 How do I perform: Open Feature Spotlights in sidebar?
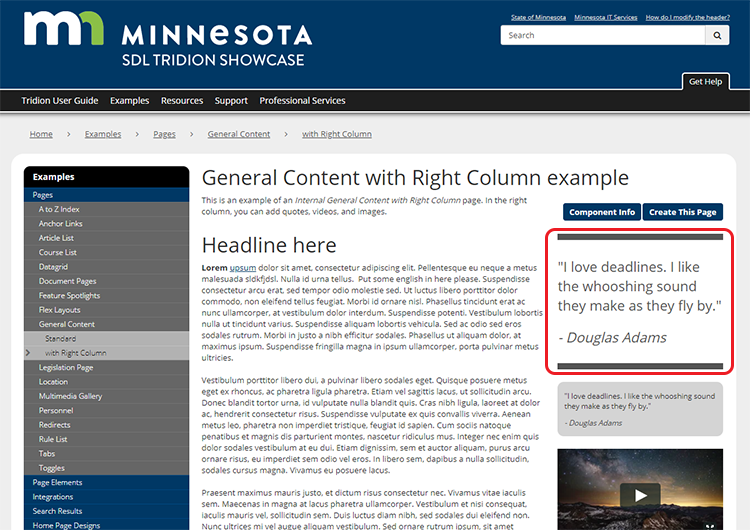coord(107,295)
